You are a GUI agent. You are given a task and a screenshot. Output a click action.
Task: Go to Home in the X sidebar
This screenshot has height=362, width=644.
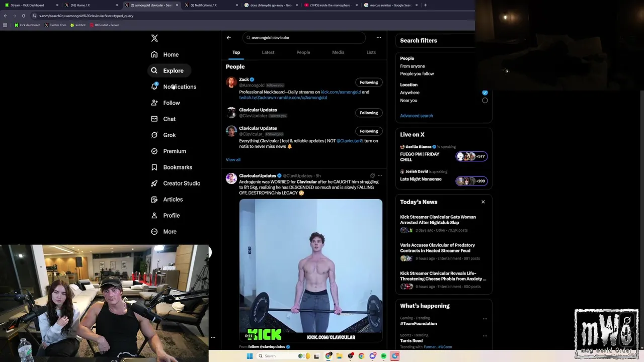point(165,54)
